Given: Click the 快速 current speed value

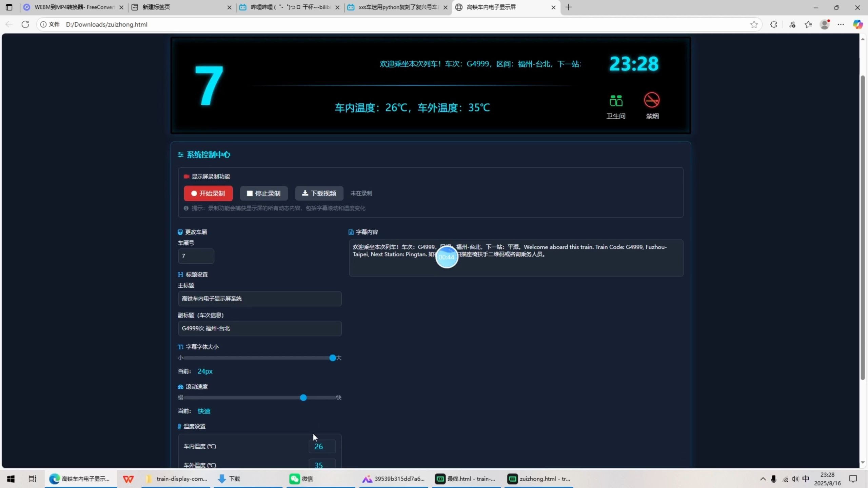Looking at the screenshot, I should coord(204,411).
